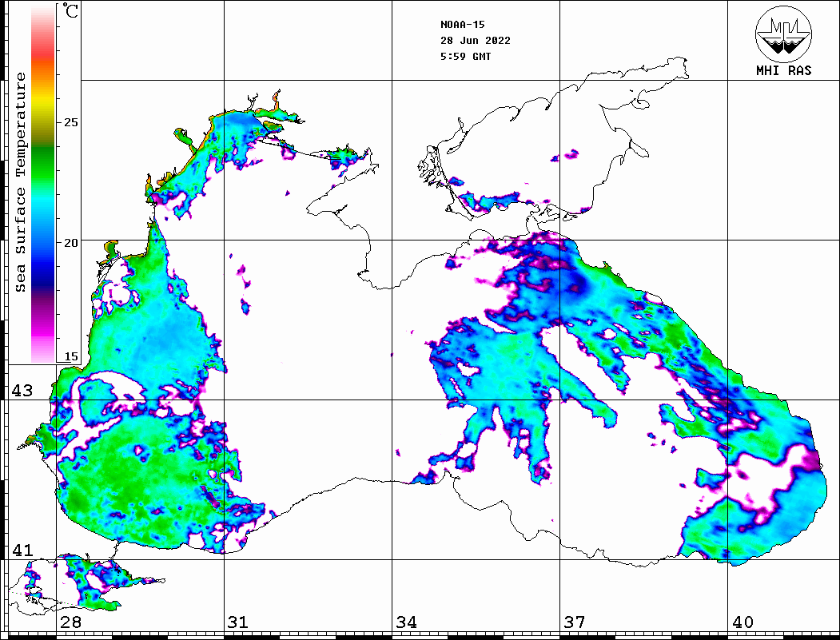Click the '28 Jun 2022' date text
The image size is (840, 640).
tap(476, 41)
